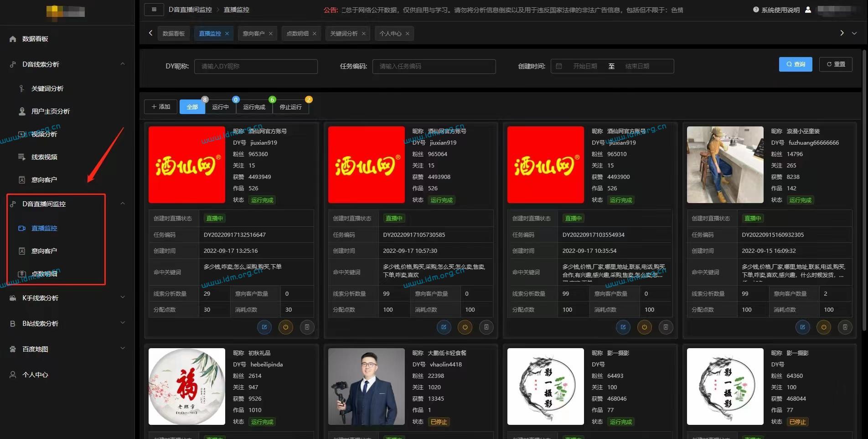This screenshot has width=868, height=439.
Task: Toggle power for task DY20220915160932305
Action: coord(824,327)
